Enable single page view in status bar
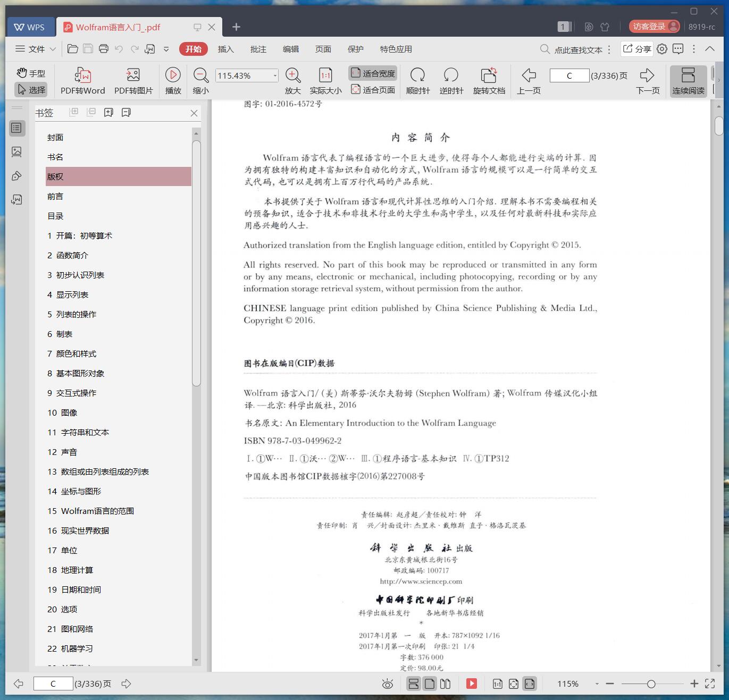 click(430, 684)
